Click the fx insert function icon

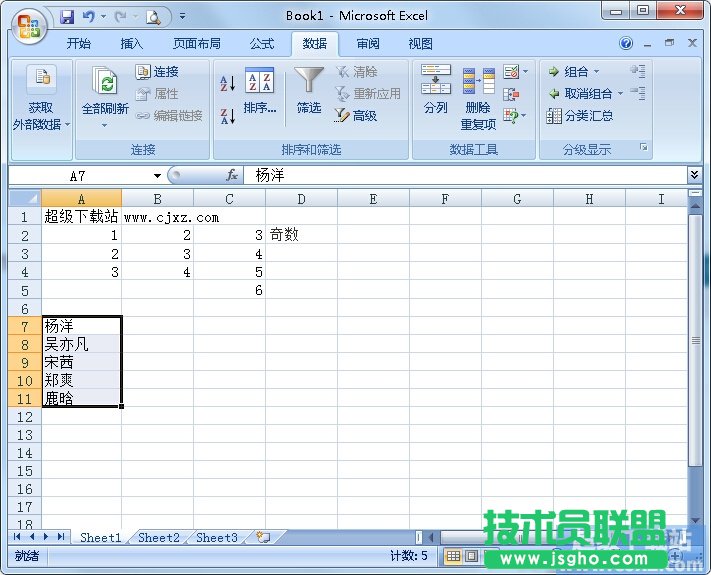(x=232, y=175)
